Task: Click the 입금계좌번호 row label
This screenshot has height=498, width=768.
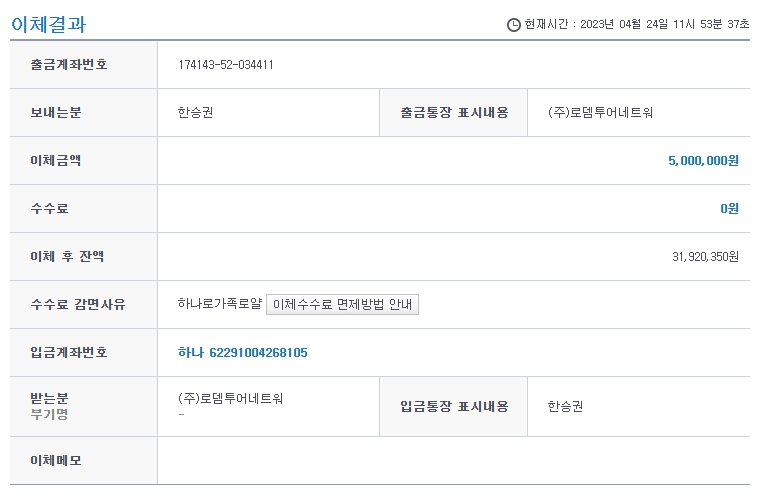Action: click(69, 353)
